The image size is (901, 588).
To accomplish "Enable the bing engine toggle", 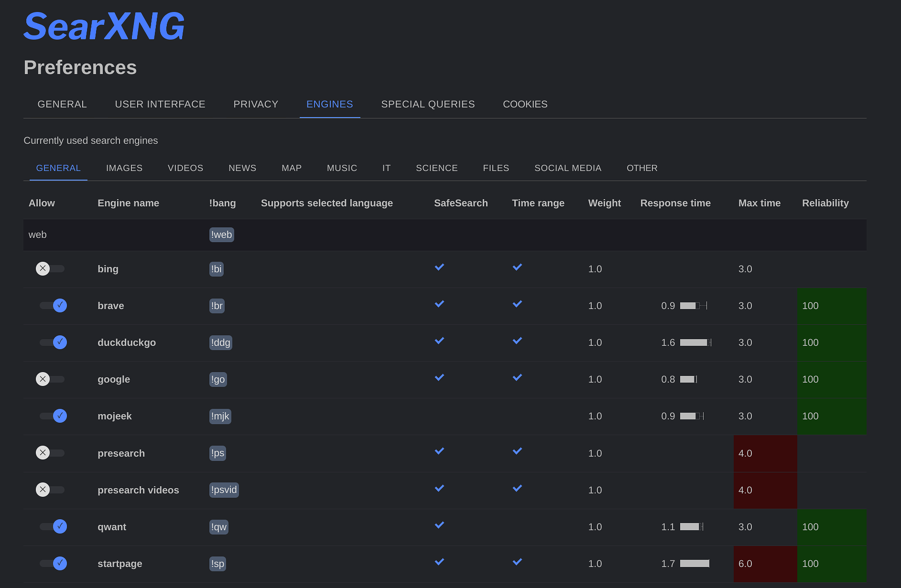I will coord(50,268).
